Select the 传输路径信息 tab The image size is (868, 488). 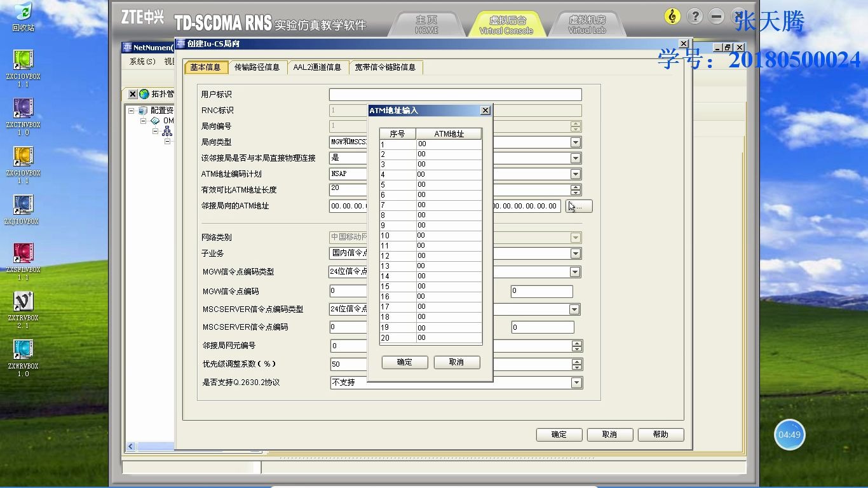tap(257, 67)
